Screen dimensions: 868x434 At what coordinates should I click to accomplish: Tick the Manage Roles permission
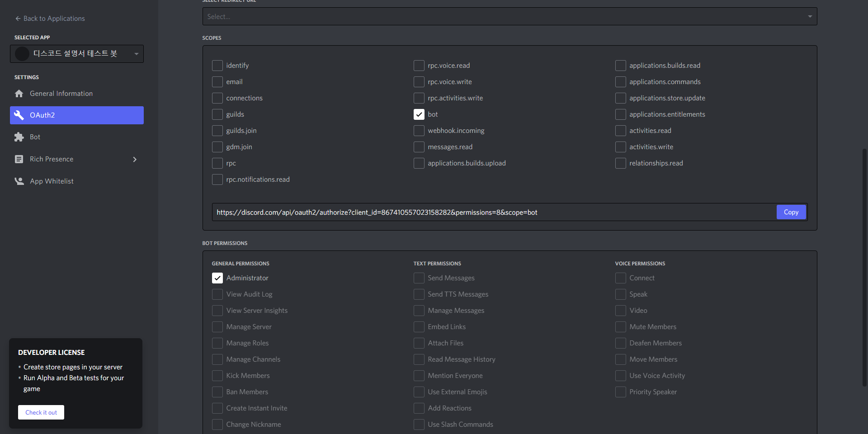pyautogui.click(x=217, y=343)
